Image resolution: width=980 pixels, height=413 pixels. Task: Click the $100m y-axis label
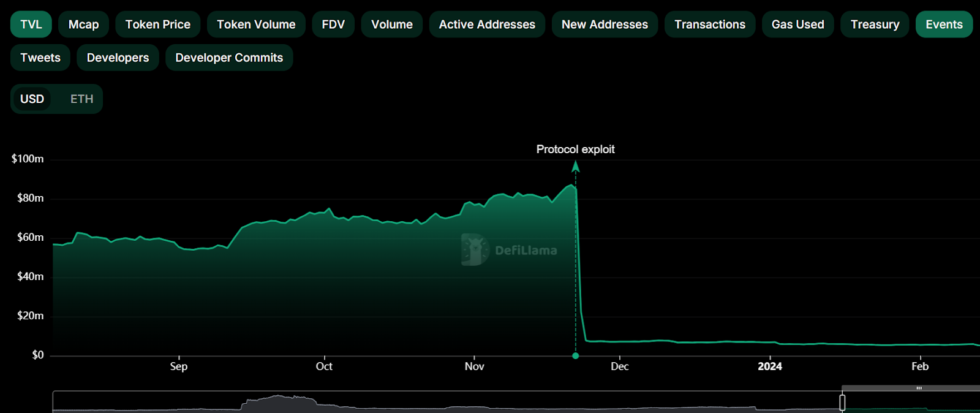[28, 159]
